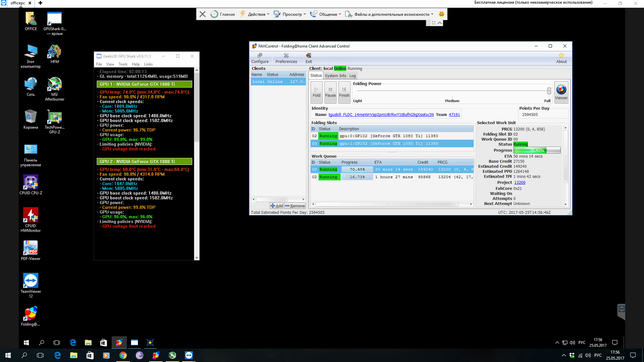Click the Remove client button
Viewport: 644px width, 362px height.
pyautogui.click(x=295, y=206)
